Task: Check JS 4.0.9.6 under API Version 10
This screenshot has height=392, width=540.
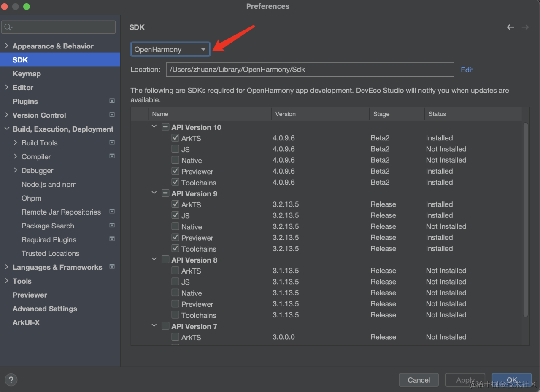Action: pyautogui.click(x=175, y=149)
